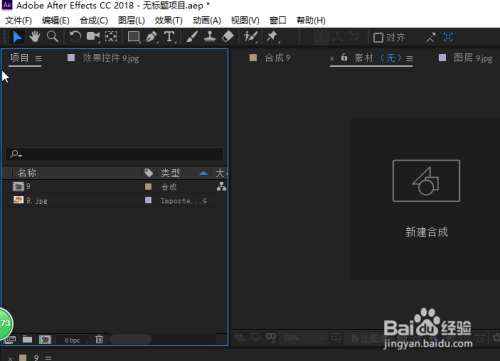Screen dimensions: 500x361
Task: Open the 视图(V) menu
Action: pos(245,20)
